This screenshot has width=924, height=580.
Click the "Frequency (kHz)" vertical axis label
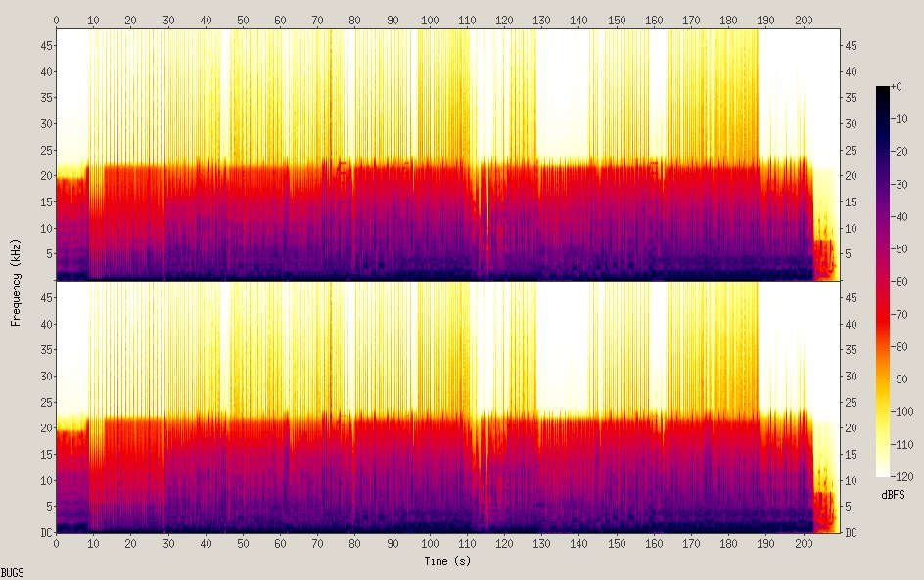16,281
